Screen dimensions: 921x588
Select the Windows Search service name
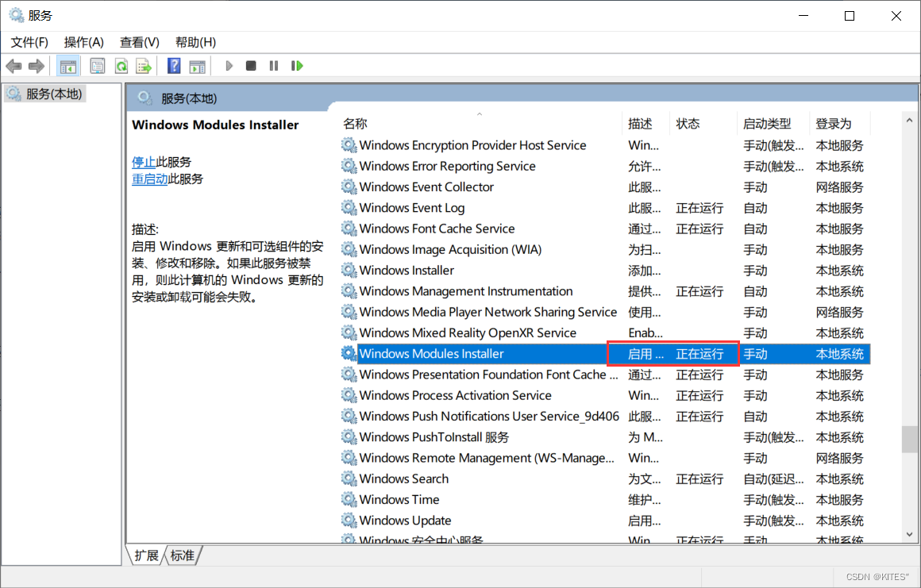[x=404, y=478]
